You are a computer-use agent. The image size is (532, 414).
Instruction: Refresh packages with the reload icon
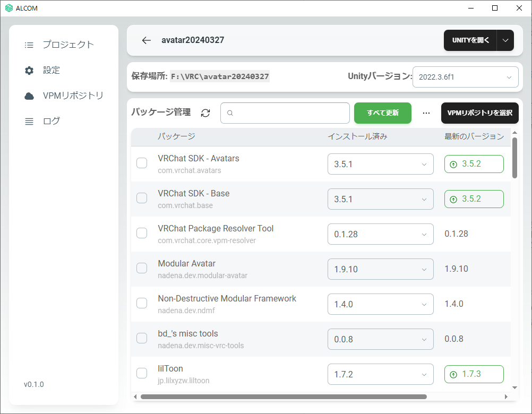pyautogui.click(x=205, y=113)
